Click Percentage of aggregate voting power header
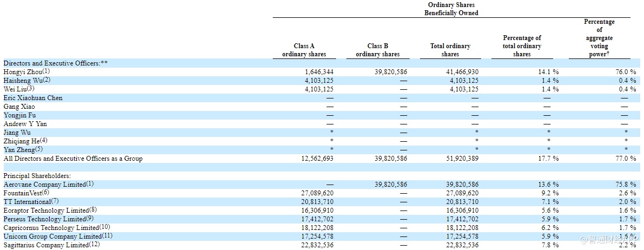Image resolution: width=644 pixels, height=250 pixels. tap(599, 38)
